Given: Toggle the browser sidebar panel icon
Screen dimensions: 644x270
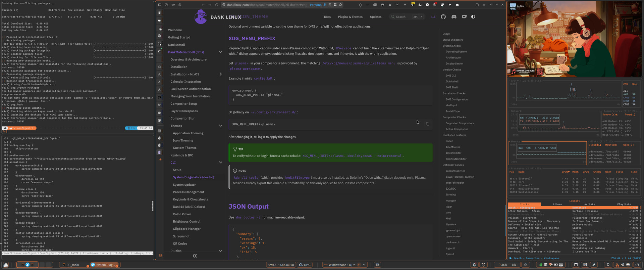Looking at the screenshot, I should point(160,5).
